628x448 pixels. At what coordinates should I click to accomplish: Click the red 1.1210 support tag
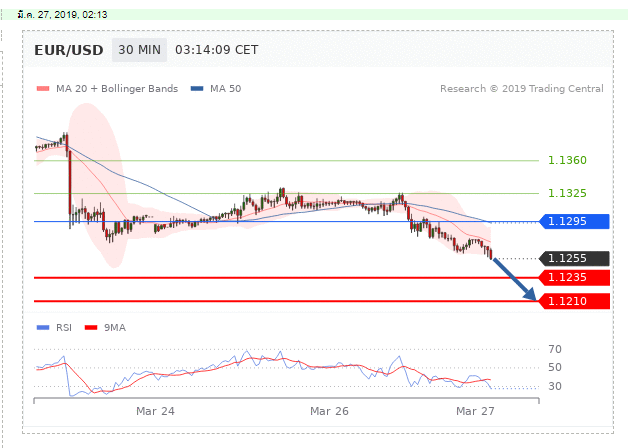coord(574,301)
